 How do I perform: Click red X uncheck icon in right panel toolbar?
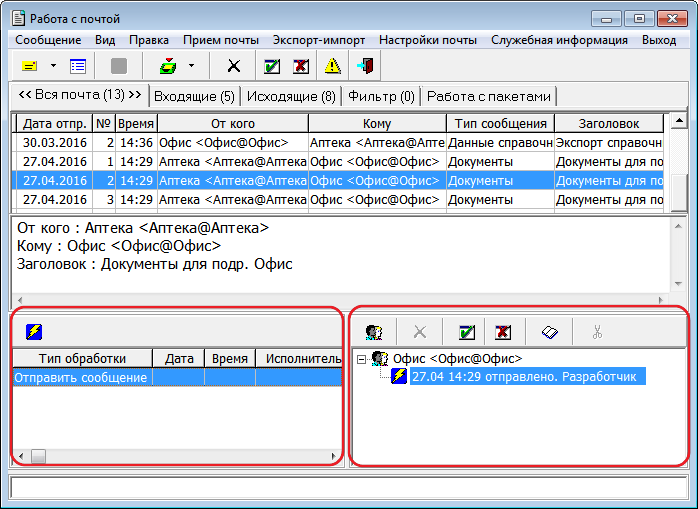pyautogui.click(x=503, y=332)
